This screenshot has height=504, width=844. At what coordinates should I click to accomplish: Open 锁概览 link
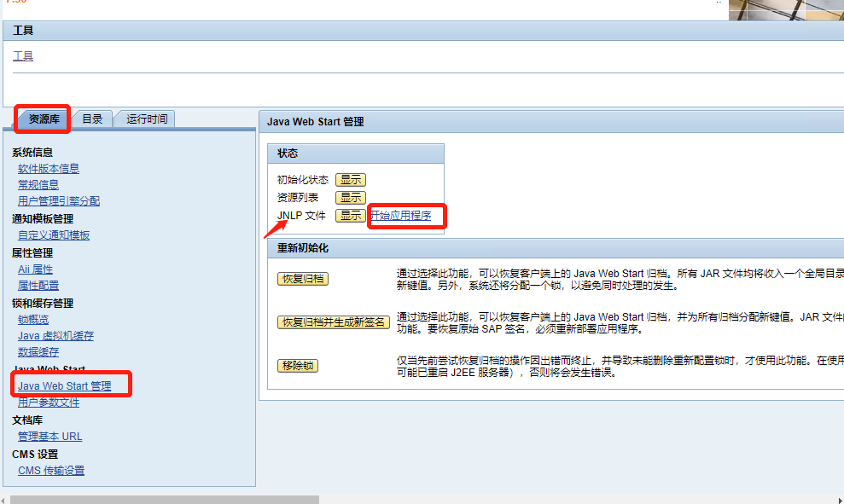pyautogui.click(x=33, y=320)
